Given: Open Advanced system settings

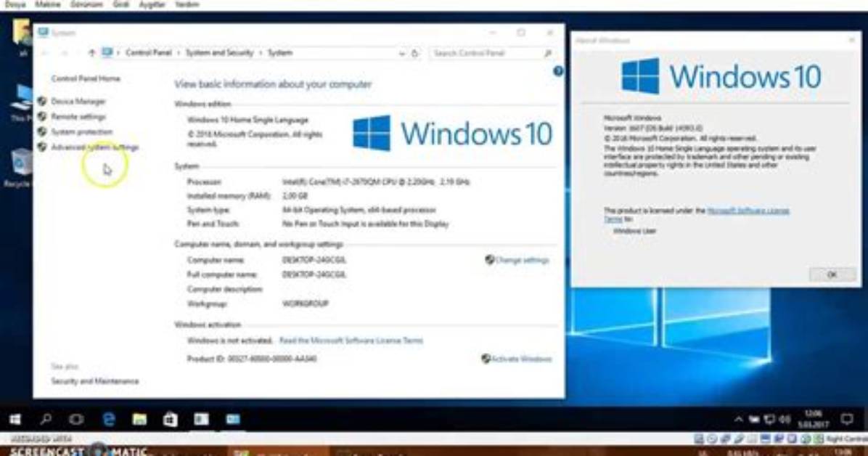Looking at the screenshot, I should (x=94, y=147).
